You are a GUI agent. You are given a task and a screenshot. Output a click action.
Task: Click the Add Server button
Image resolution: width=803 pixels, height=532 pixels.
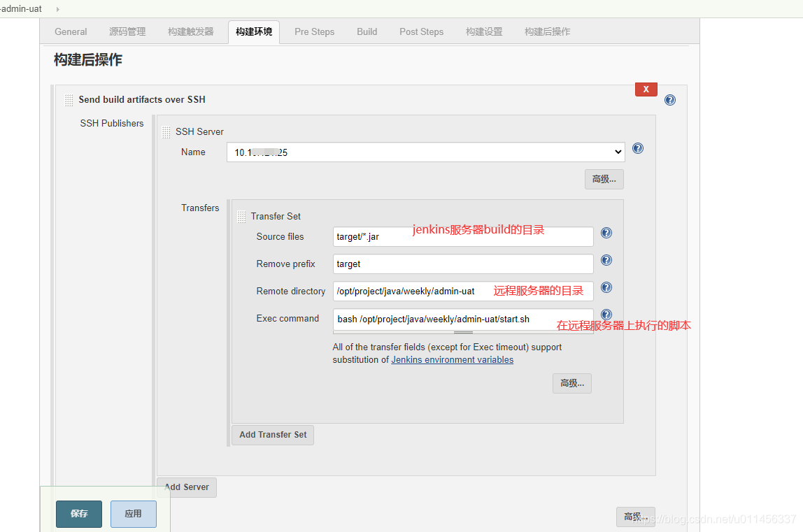[187, 487]
